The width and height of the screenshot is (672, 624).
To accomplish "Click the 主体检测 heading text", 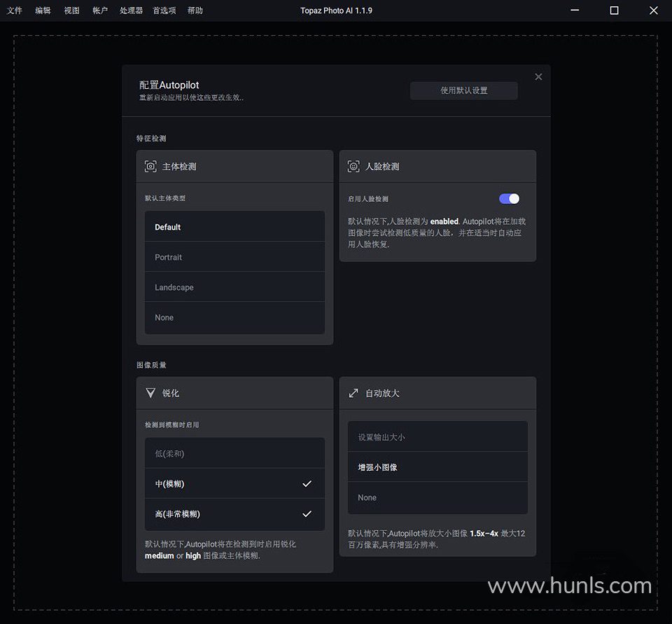I will [x=179, y=167].
